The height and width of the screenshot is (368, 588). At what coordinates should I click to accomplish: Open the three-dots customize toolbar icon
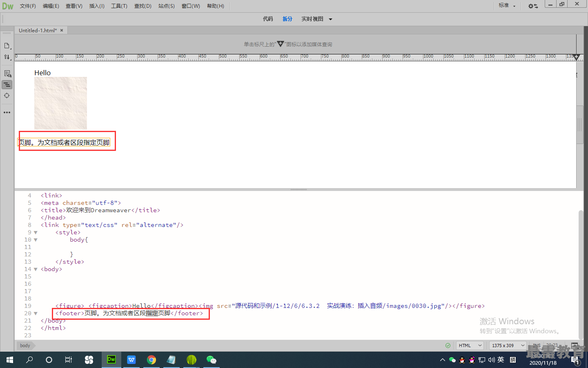click(7, 112)
